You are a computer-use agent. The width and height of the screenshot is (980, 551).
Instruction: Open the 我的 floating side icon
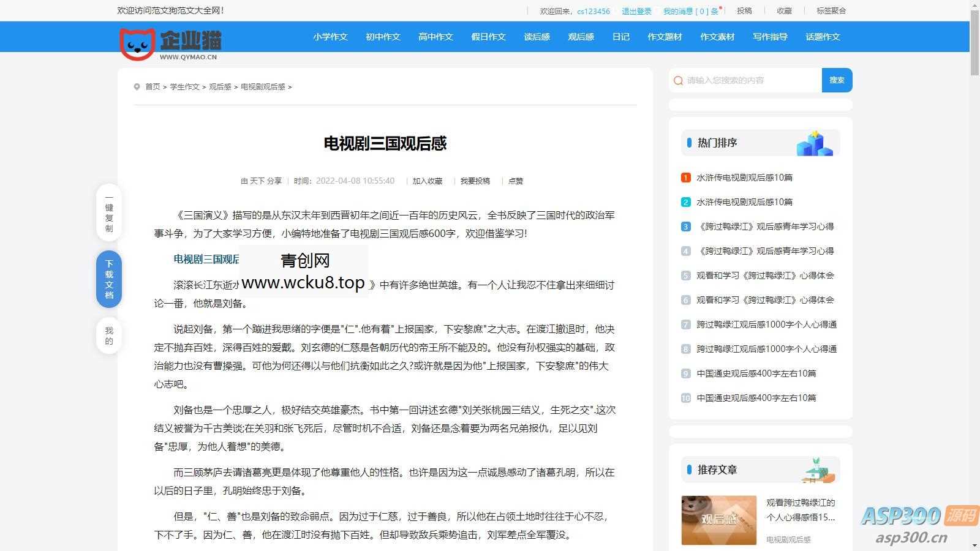pos(108,335)
